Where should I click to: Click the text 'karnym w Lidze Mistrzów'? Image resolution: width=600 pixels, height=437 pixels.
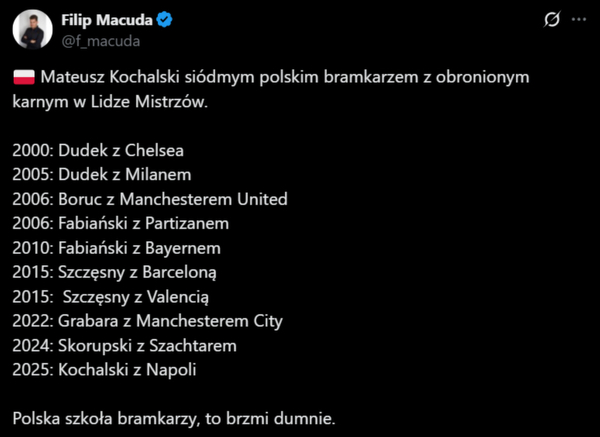point(112,101)
